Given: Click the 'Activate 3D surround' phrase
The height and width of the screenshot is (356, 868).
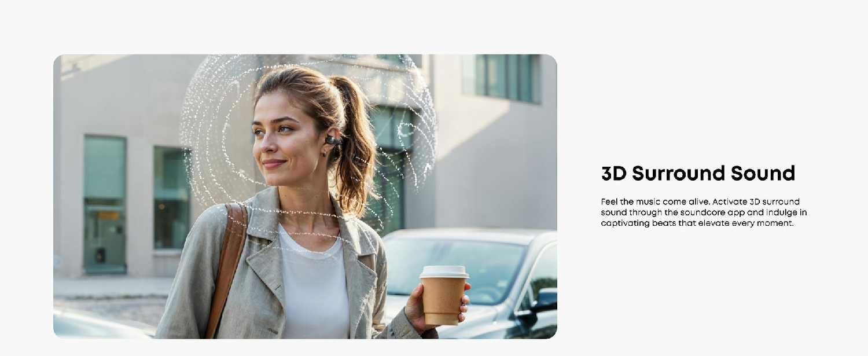Looking at the screenshot, I should [x=756, y=202].
